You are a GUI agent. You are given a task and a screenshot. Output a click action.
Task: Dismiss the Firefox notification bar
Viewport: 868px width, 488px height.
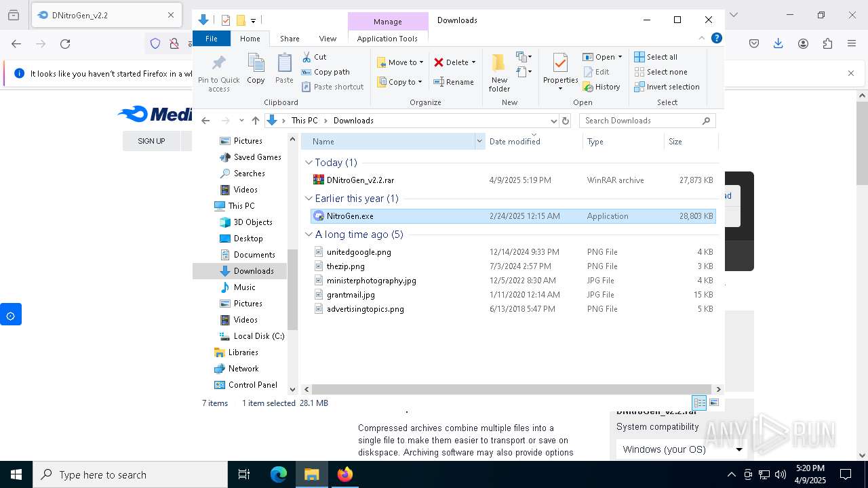pyautogui.click(x=851, y=73)
